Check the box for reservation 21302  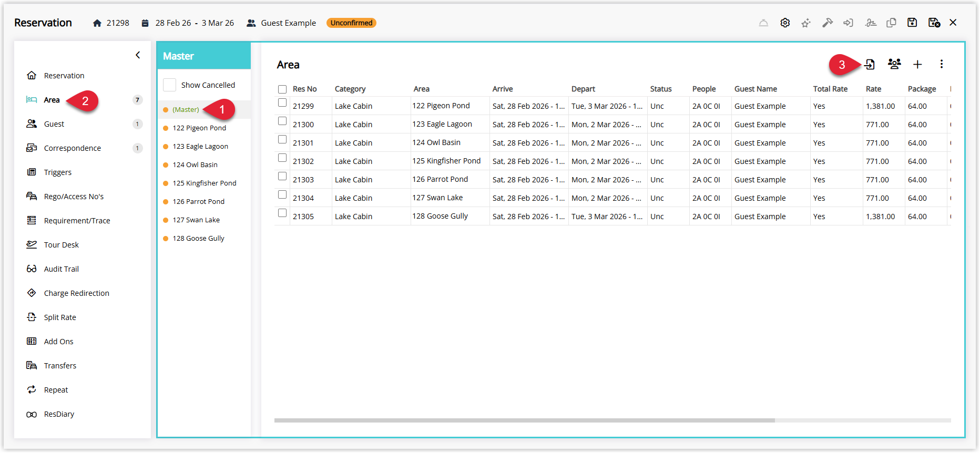[282, 158]
